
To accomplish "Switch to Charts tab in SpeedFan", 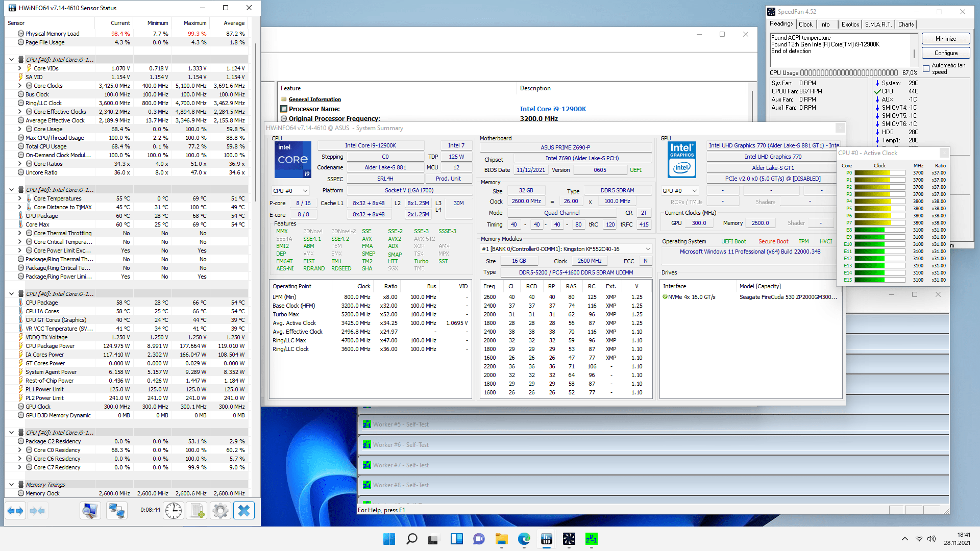I will click(906, 24).
